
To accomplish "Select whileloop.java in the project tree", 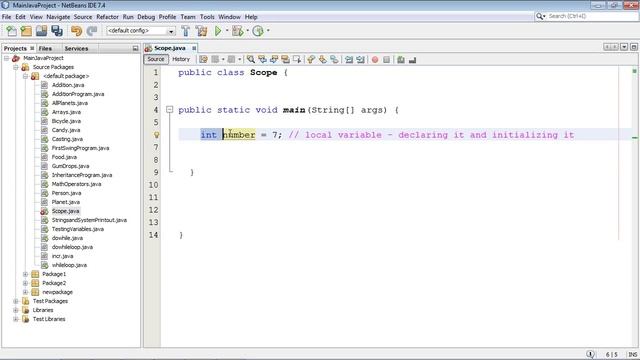I will tap(69, 265).
